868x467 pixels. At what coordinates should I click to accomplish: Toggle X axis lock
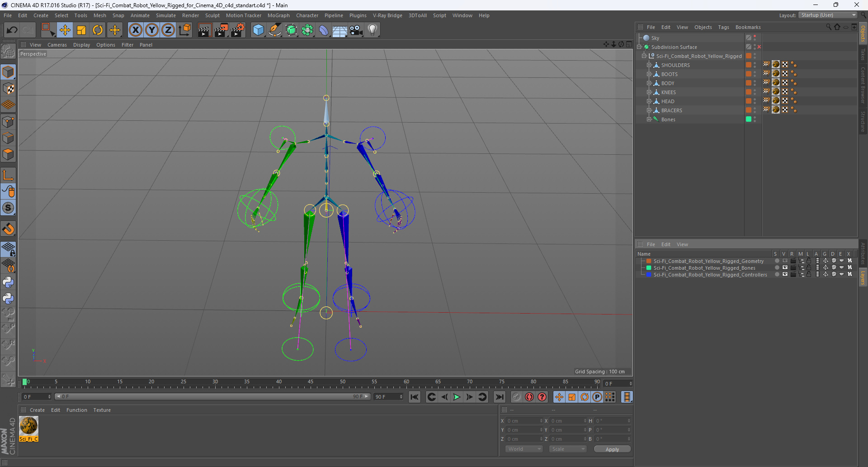click(x=135, y=30)
